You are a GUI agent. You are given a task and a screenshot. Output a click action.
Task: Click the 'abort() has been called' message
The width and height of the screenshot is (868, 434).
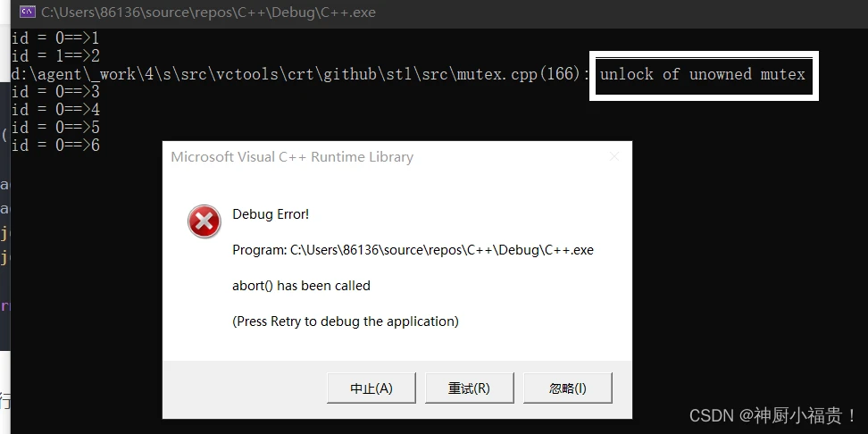(x=301, y=286)
